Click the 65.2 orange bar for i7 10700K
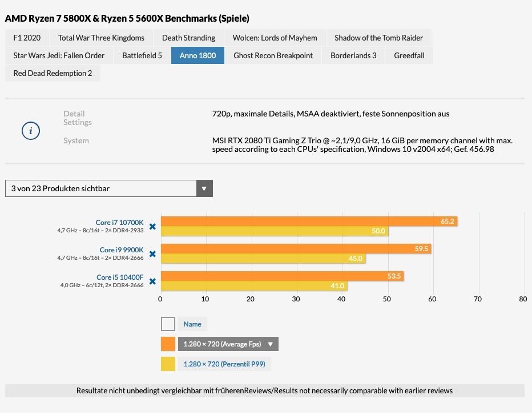 (x=309, y=221)
